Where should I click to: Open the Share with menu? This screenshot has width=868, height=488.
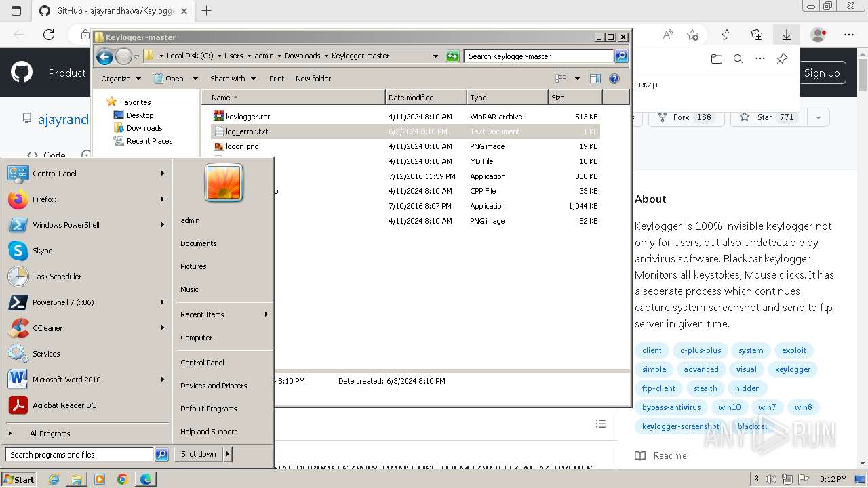coord(233,79)
